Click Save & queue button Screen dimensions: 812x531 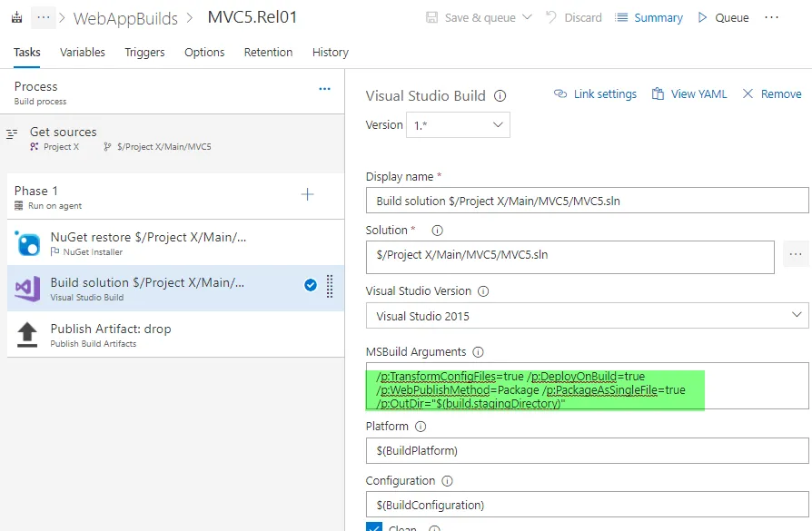coord(470,17)
